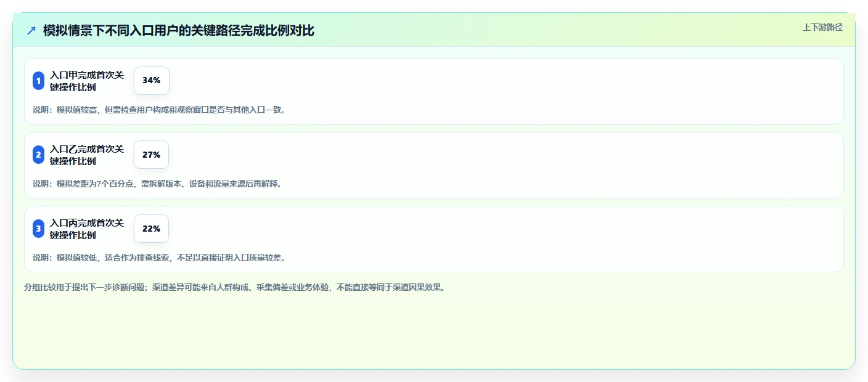
Task: Select the number 3 badge for 入口丙
Action: tap(38, 229)
